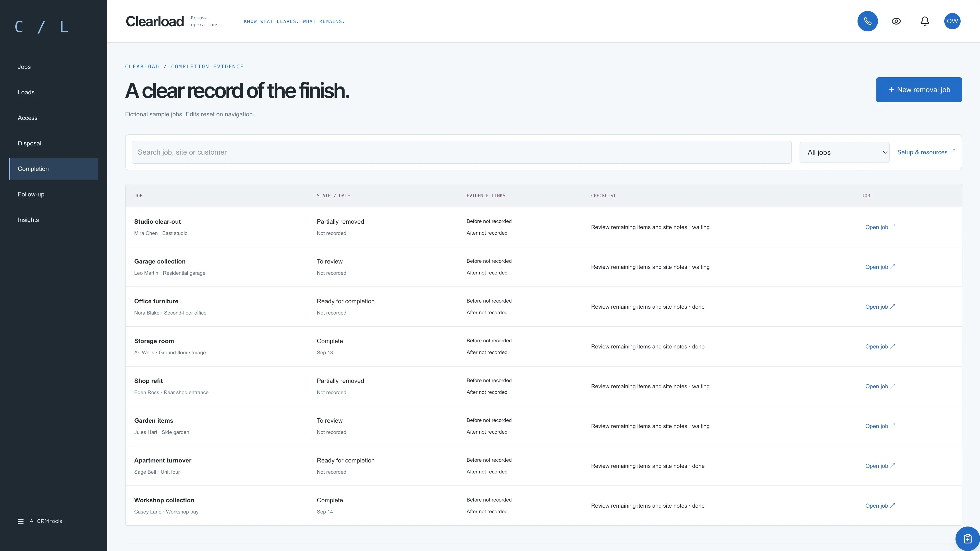The image size is (980, 551).
Task: Open the OW user avatar menu
Action: click(x=952, y=21)
